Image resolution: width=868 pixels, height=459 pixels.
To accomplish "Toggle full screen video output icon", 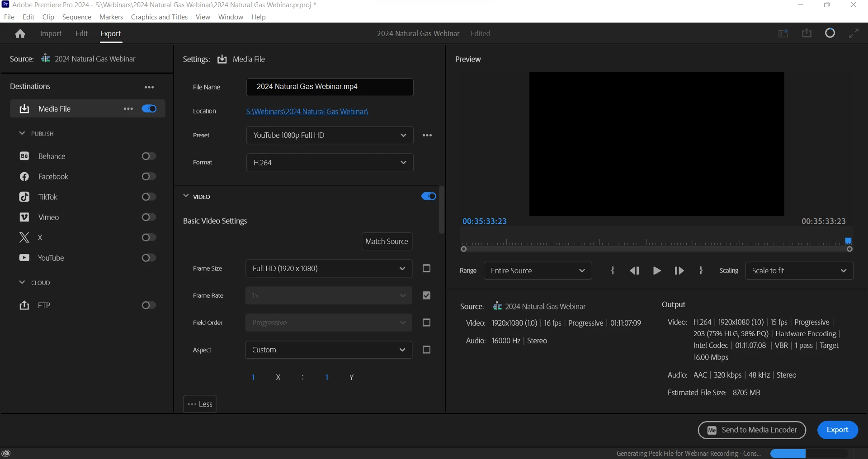I will point(854,33).
